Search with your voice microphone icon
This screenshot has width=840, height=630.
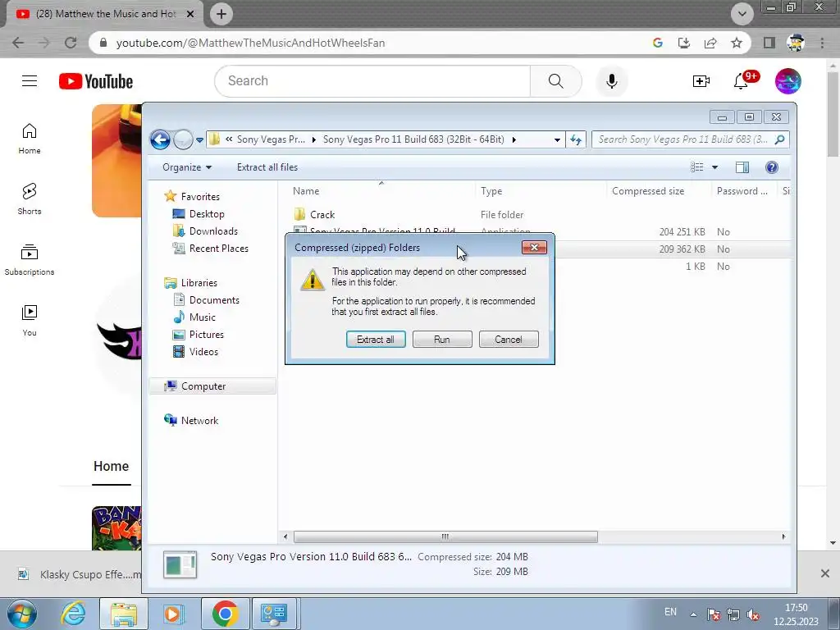tap(612, 81)
